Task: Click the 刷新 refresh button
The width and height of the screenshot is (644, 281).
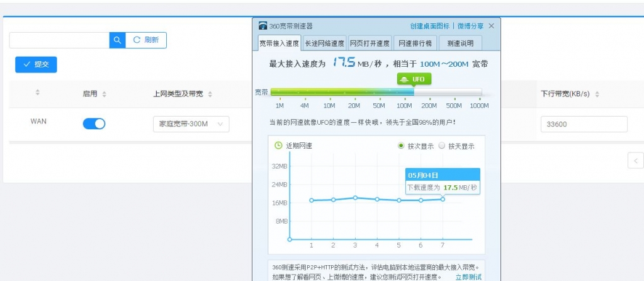Action: pyautogui.click(x=146, y=40)
